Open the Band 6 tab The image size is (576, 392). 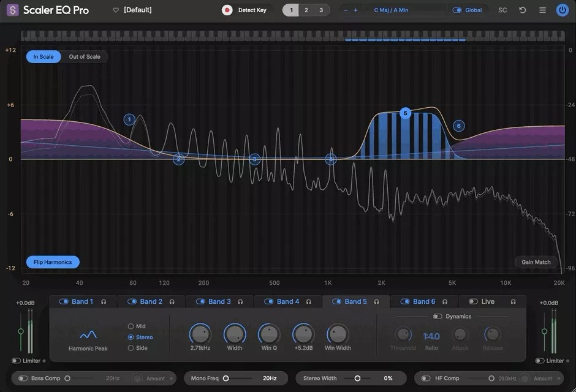(424, 302)
